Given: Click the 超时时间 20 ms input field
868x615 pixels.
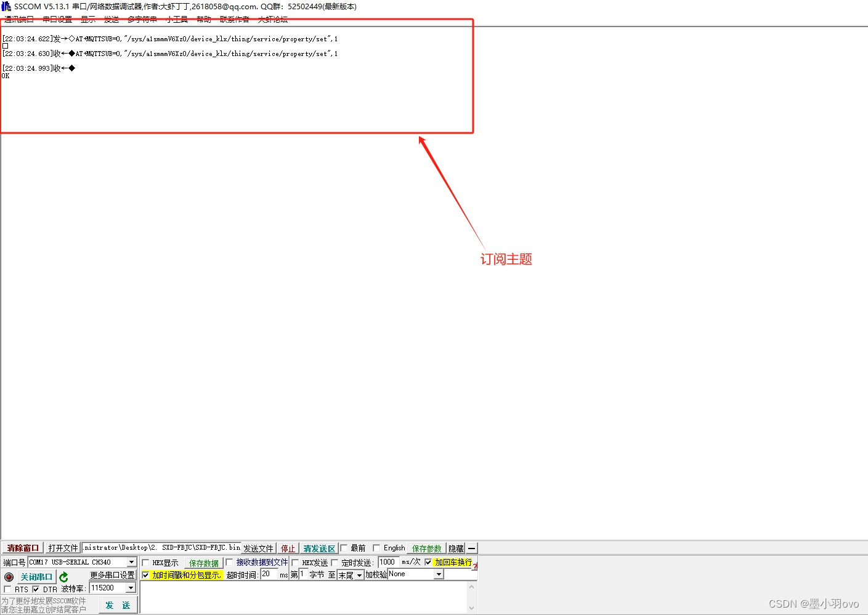Looking at the screenshot, I should pyautogui.click(x=269, y=574).
